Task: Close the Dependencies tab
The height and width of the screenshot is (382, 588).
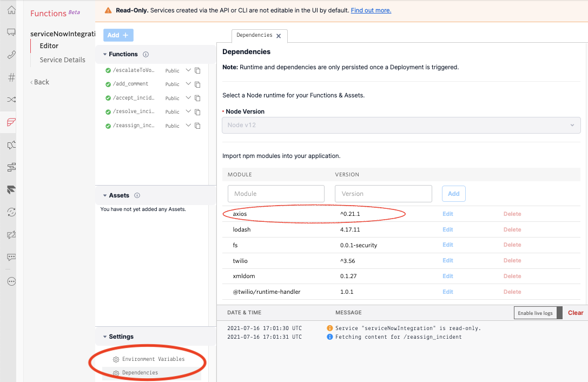Action: coord(279,36)
